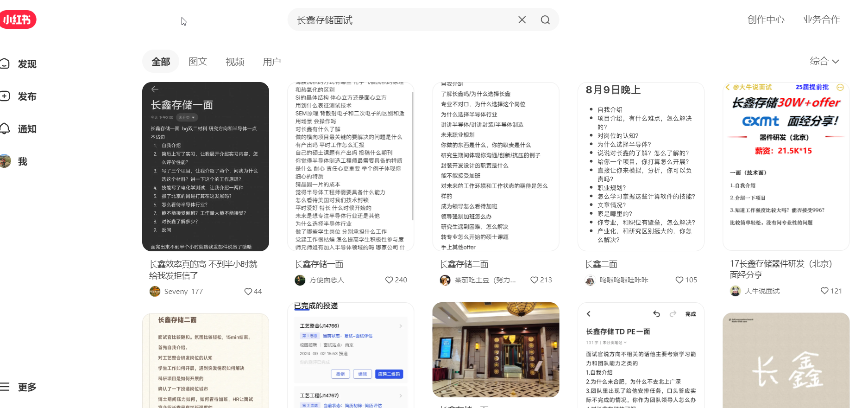Open the 业务合作 link
Screen dimensions: 868x408
[822, 19]
